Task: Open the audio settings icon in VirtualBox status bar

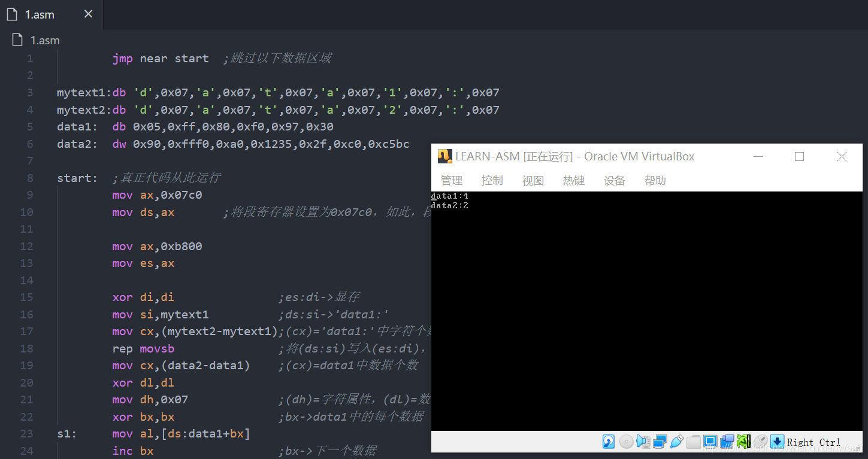Action: pos(643,442)
